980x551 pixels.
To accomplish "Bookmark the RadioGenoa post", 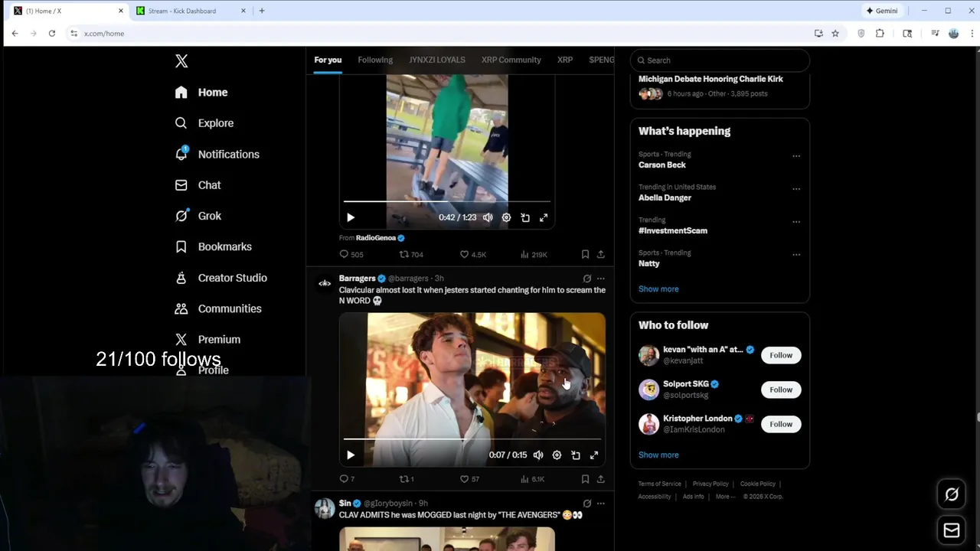I will coord(585,254).
